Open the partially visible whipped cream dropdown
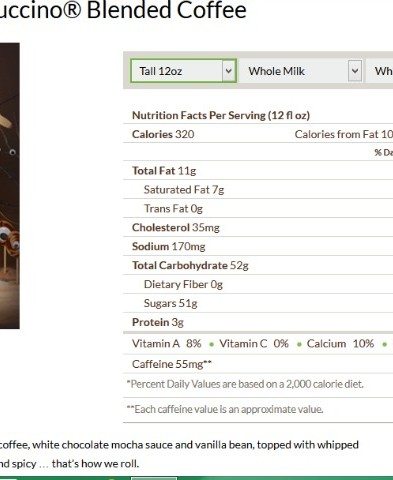This screenshot has width=393, height=480. pyautogui.click(x=380, y=71)
